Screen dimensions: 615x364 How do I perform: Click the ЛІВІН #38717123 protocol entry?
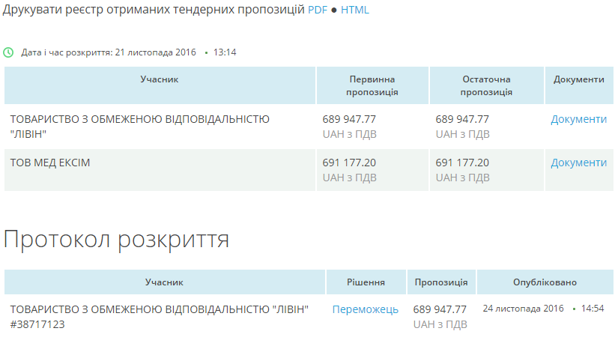click(x=159, y=316)
